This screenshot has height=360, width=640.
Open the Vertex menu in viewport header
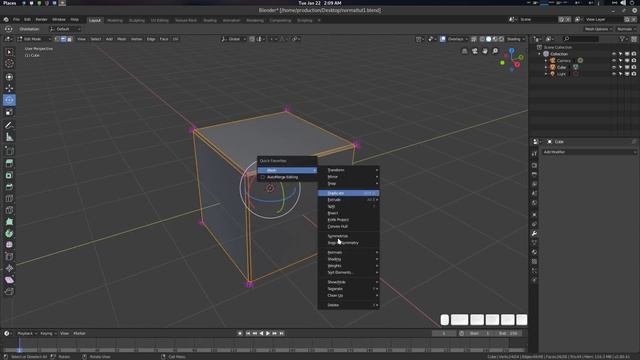pos(136,39)
